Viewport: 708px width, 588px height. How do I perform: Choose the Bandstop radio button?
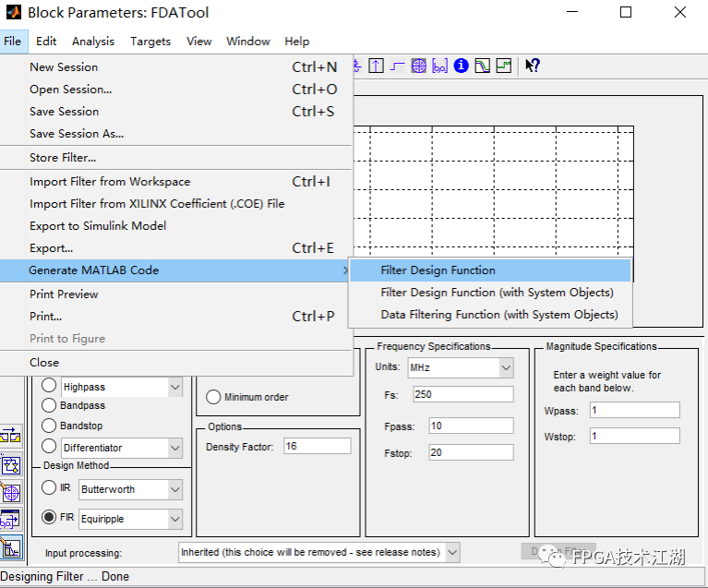click(x=50, y=426)
